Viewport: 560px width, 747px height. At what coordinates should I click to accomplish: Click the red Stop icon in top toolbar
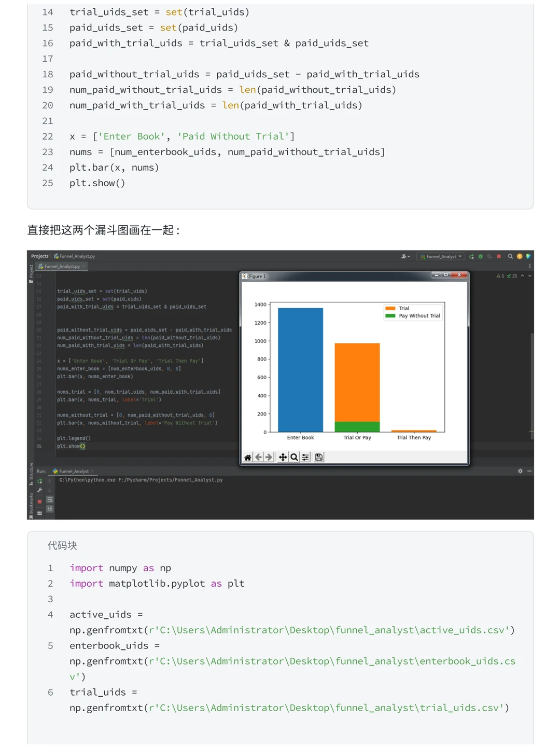pos(499,256)
